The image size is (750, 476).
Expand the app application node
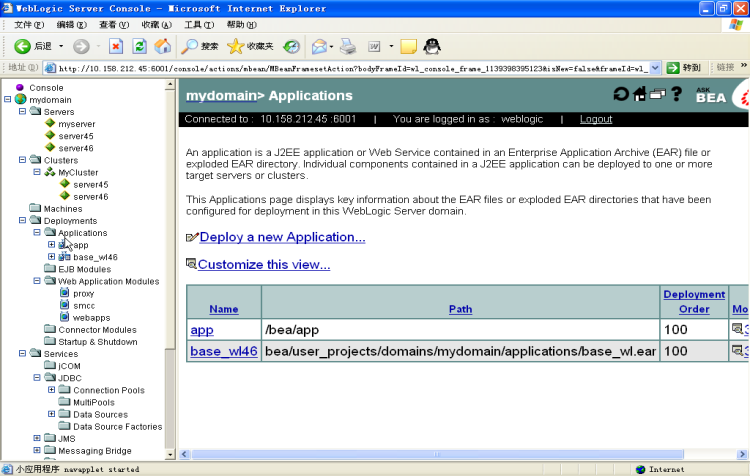pos(52,244)
